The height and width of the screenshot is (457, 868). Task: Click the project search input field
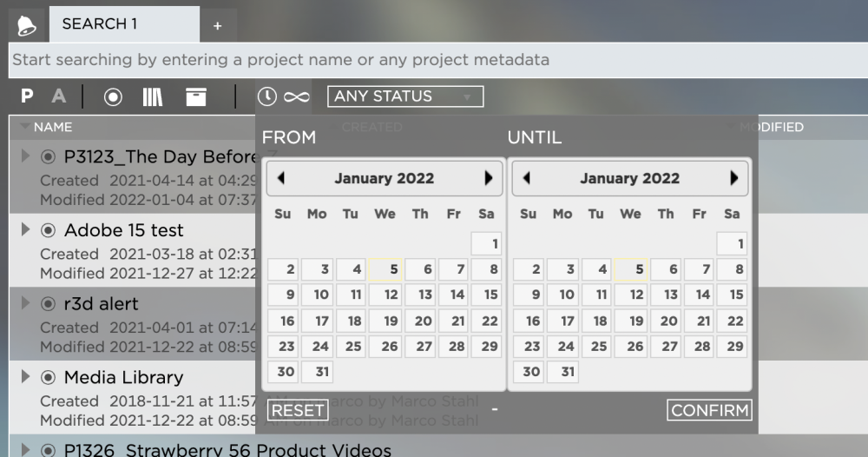[434, 61]
